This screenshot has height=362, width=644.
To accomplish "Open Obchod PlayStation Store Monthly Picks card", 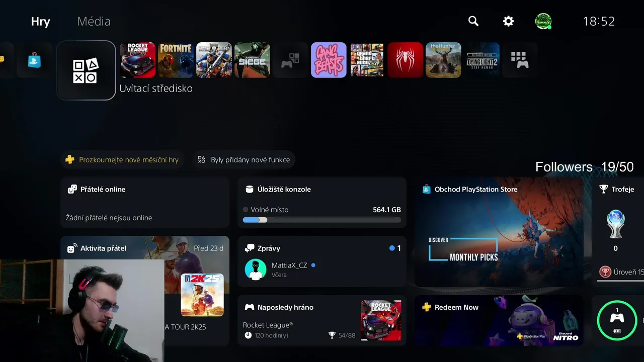I will coord(499,232).
